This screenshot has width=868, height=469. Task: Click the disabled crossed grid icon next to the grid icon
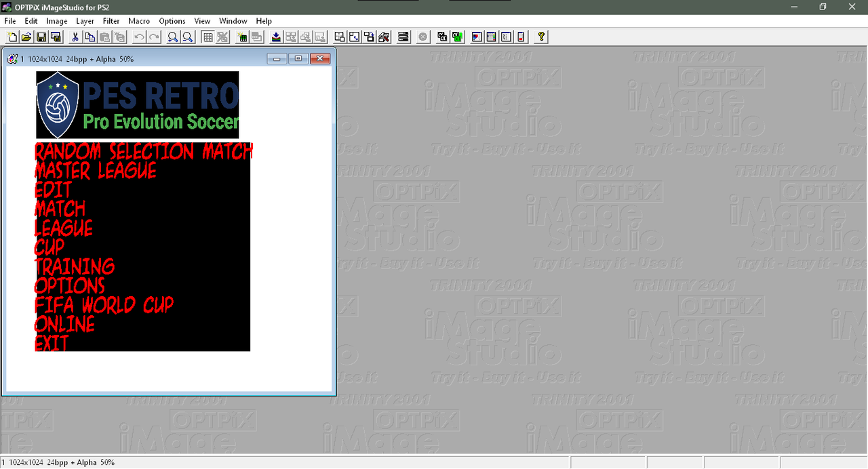222,37
